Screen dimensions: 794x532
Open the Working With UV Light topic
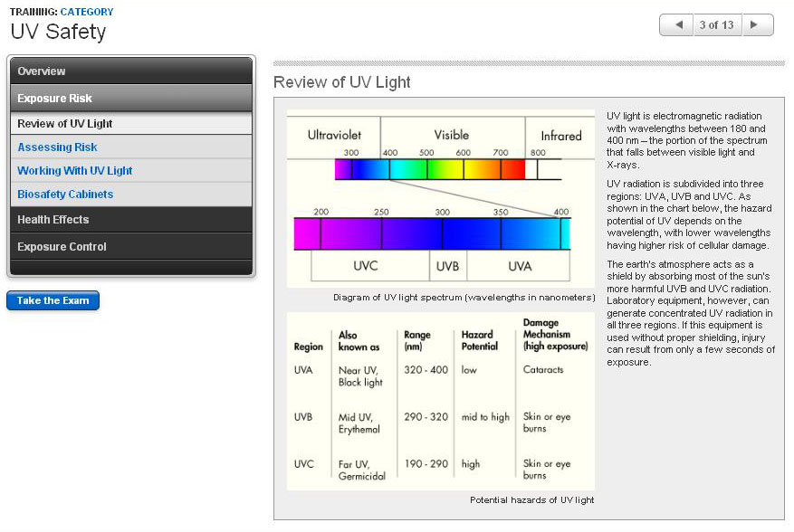tap(75, 171)
